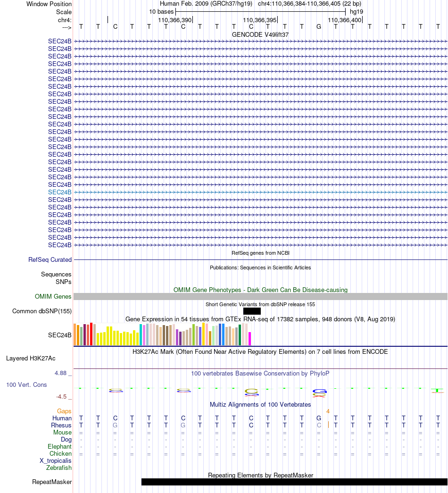This screenshot has height=493, width=448.
Task: Select the Human alignment row label
Action: point(62,418)
